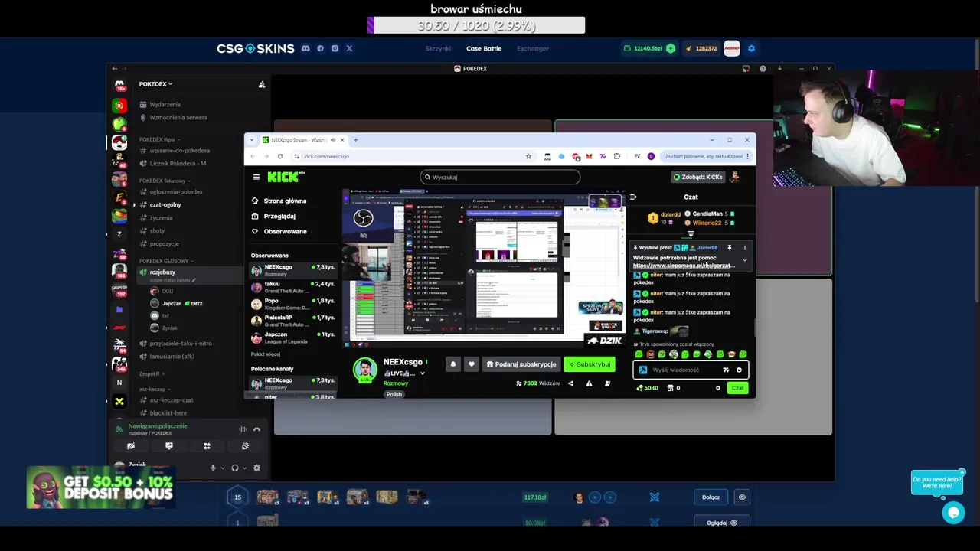980x551 pixels.
Task: Expand the POKEDEX server dropdown
Action: 155,84
